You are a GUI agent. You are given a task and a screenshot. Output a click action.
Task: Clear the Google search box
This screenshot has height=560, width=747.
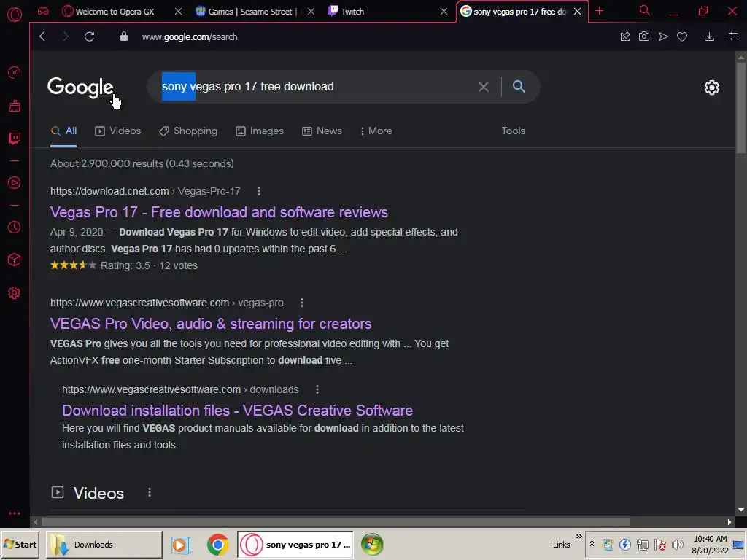(484, 87)
